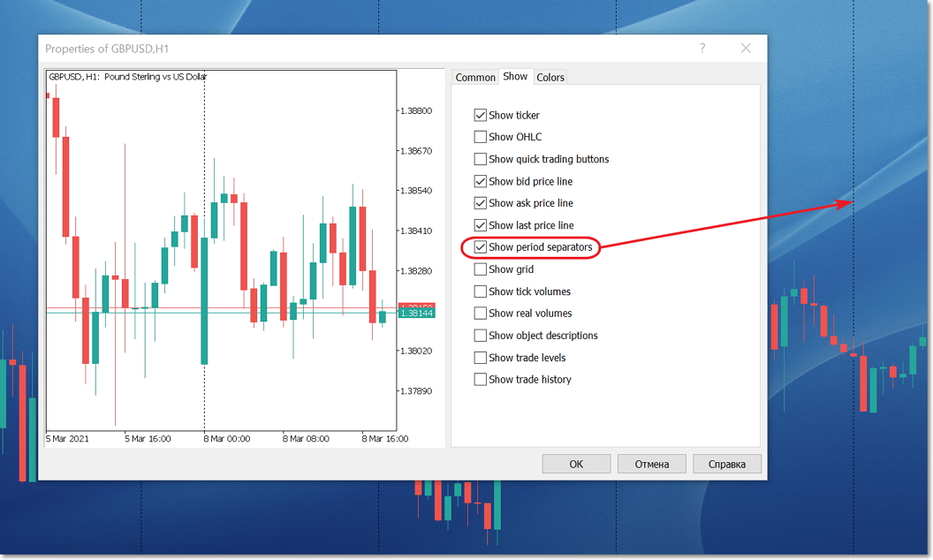Enable Show trade history checkbox

tap(480, 379)
